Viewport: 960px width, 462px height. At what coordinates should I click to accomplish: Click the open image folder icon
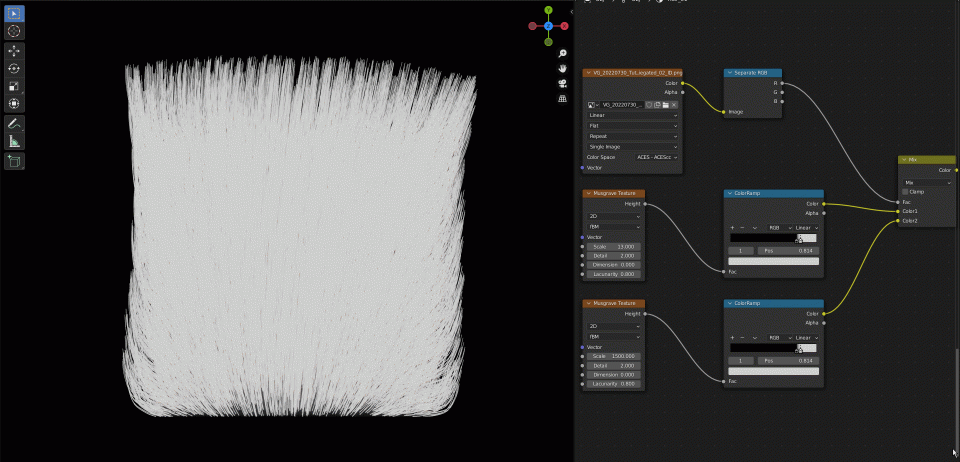click(665, 105)
